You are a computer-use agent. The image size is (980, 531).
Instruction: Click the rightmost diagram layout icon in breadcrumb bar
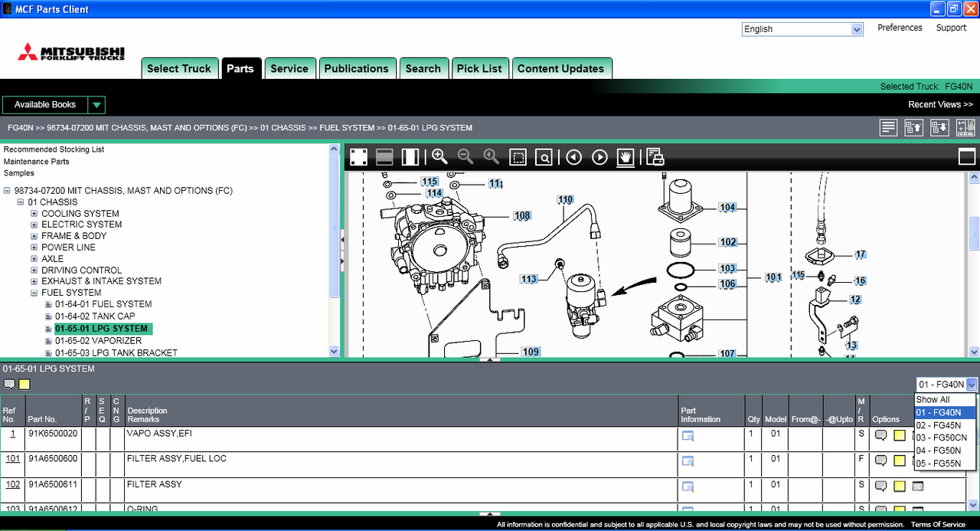pyautogui.click(x=966, y=128)
